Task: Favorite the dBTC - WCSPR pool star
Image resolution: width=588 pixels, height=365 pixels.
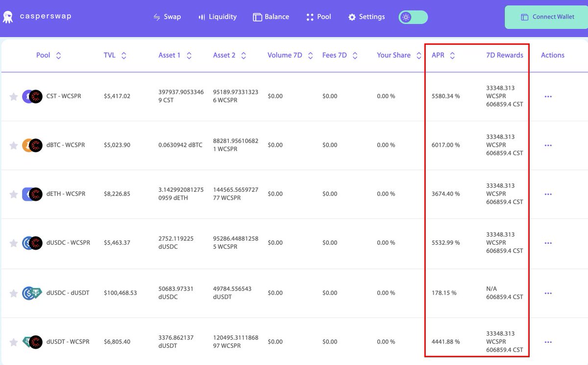Action: (x=14, y=145)
